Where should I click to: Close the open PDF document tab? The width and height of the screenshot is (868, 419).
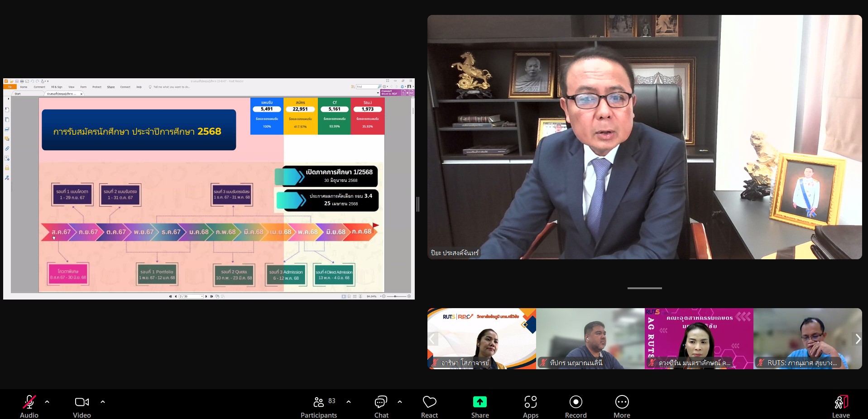click(82, 94)
